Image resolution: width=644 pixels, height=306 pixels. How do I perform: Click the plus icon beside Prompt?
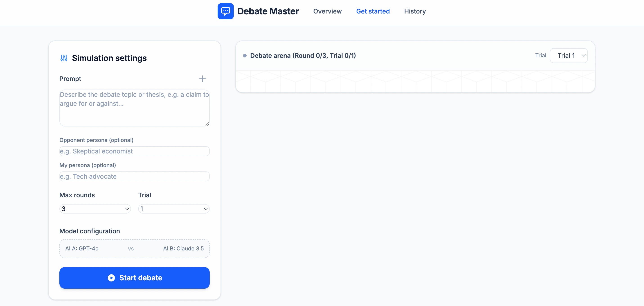click(x=202, y=79)
